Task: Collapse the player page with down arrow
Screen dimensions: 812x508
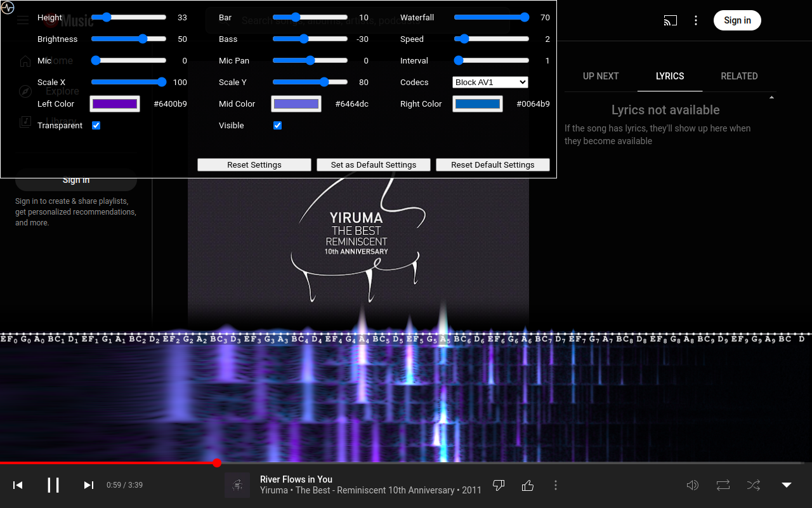Action: [787, 485]
